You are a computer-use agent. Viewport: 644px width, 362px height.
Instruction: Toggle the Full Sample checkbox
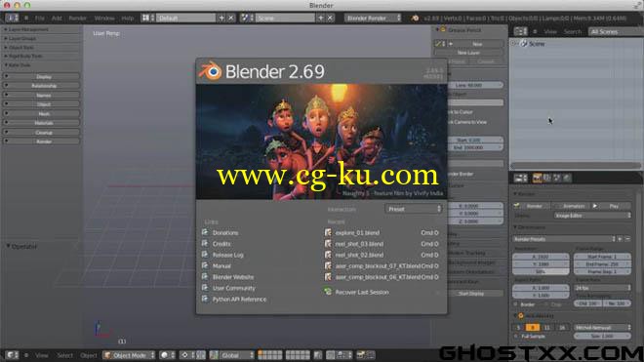[x=516, y=337]
